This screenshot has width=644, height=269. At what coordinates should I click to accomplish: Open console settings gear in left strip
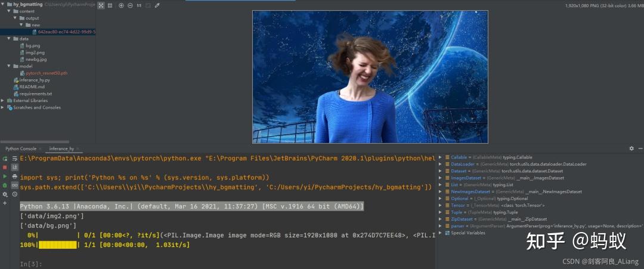click(5, 194)
